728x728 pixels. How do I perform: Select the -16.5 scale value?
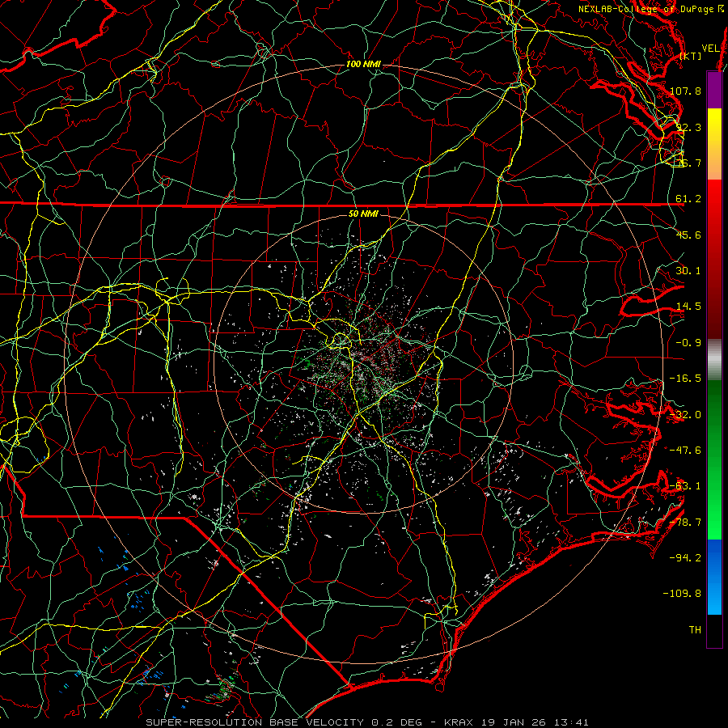point(685,379)
